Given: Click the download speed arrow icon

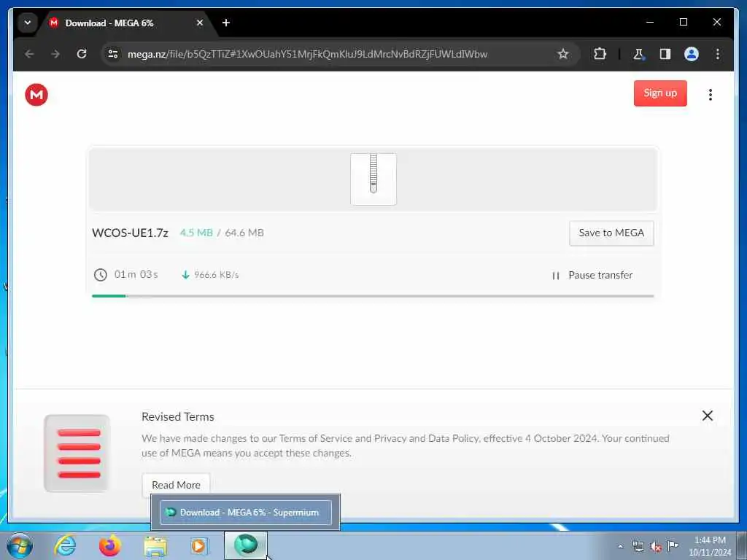Looking at the screenshot, I should tap(185, 275).
